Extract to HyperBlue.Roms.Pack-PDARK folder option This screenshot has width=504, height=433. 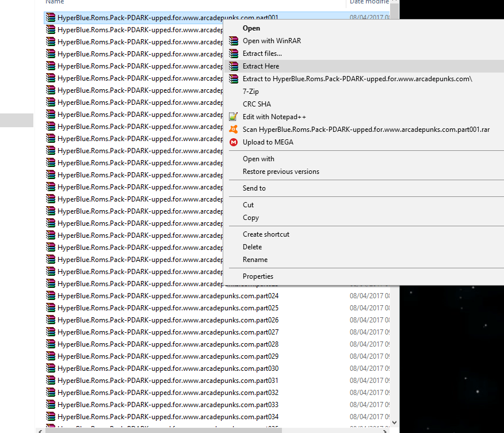(364, 79)
